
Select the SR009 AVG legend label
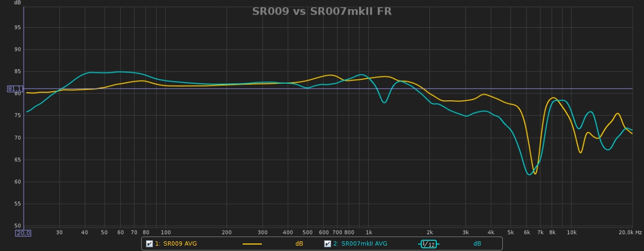[x=176, y=244]
